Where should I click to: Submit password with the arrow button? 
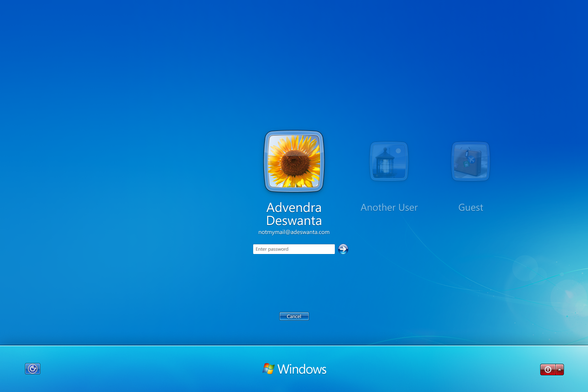343,249
